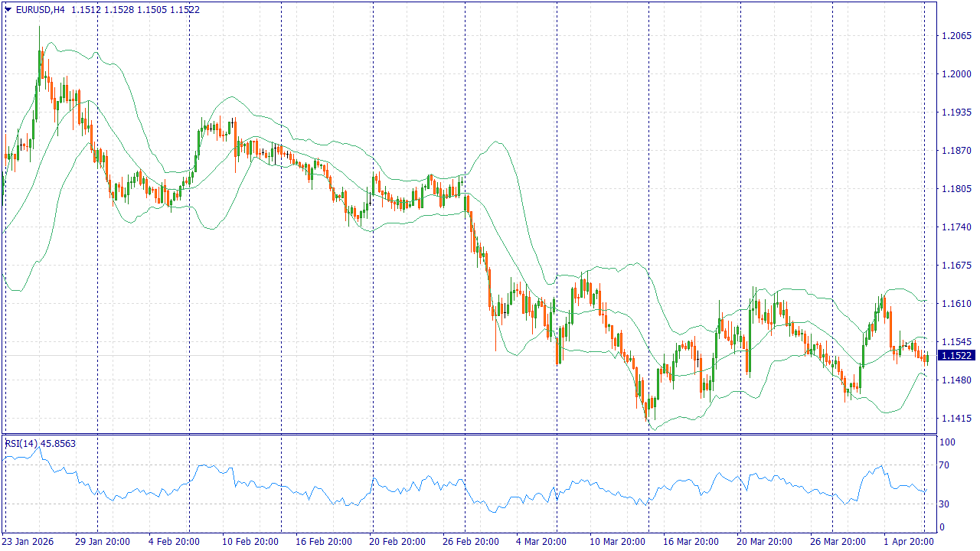Click the 20 Feb 20:00 time label

click(x=398, y=541)
